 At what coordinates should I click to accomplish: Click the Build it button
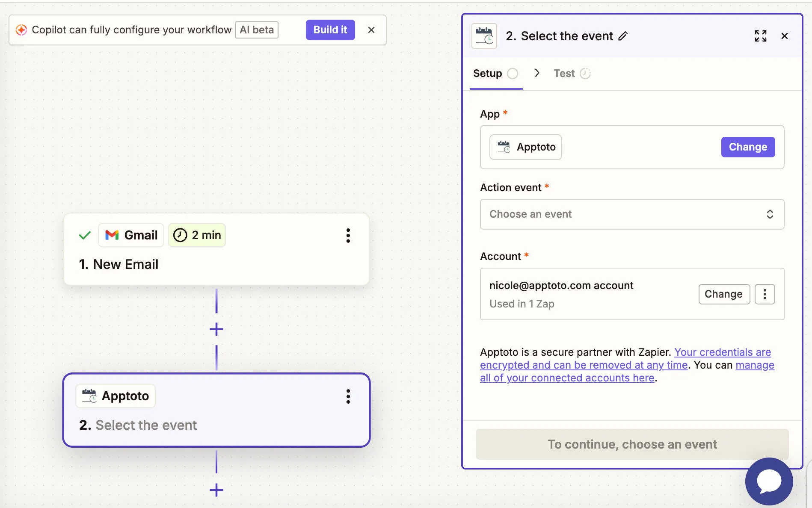[330, 30]
